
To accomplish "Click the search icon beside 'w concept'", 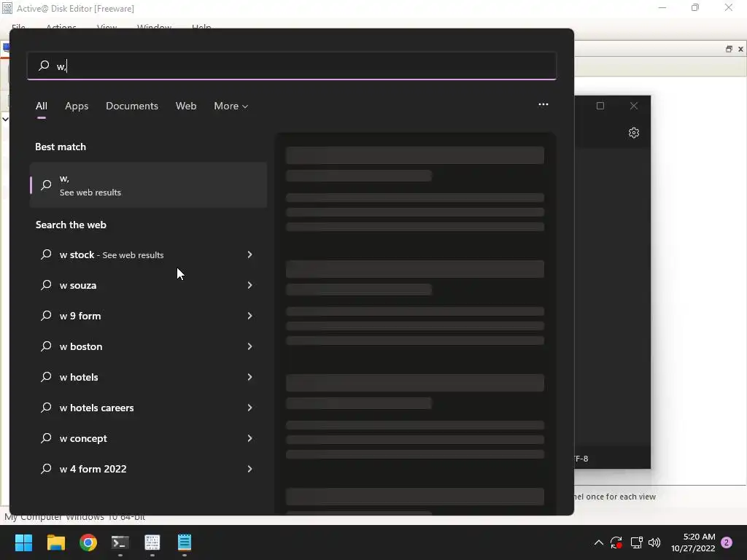I will [46, 438].
